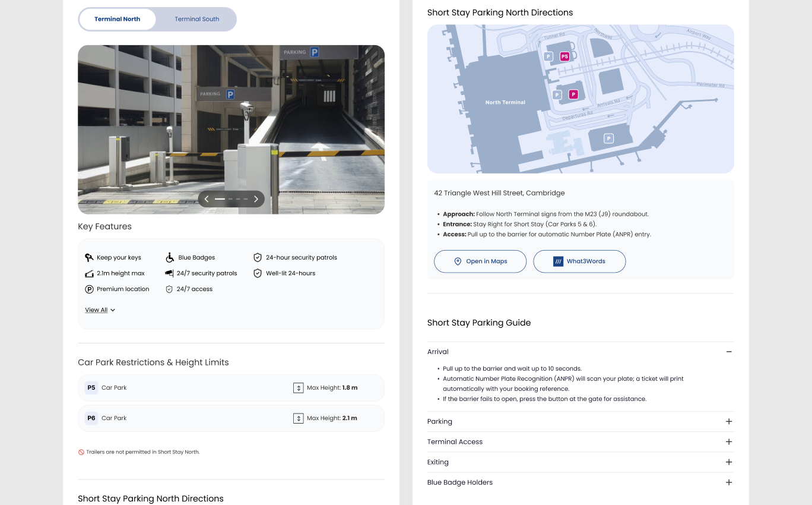The image size is (812, 505).
Task: Click the height icon in P5 row
Action: click(299, 388)
